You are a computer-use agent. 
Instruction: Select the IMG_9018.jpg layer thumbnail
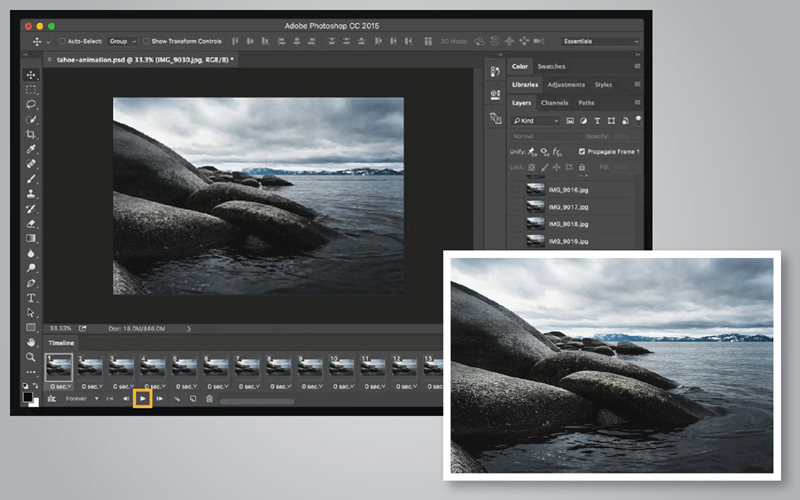pos(535,224)
